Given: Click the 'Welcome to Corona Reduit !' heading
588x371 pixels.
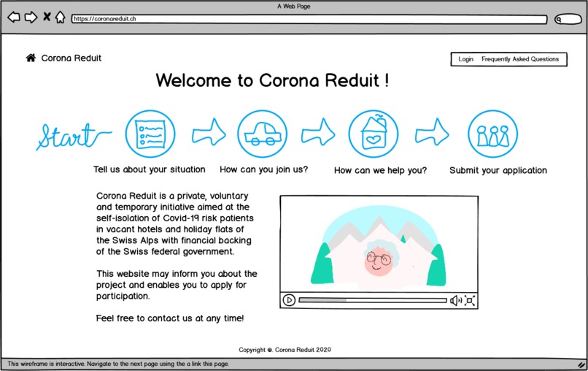Looking at the screenshot, I should [272, 80].
